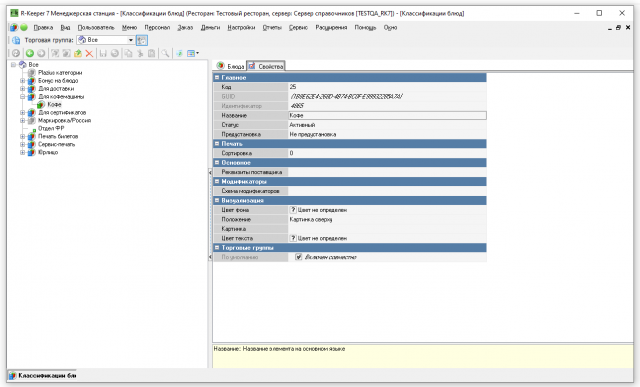The width and height of the screenshot is (640, 387).
Task: Collapse the Для кофемашины tree node
Action: click(x=22, y=97)
